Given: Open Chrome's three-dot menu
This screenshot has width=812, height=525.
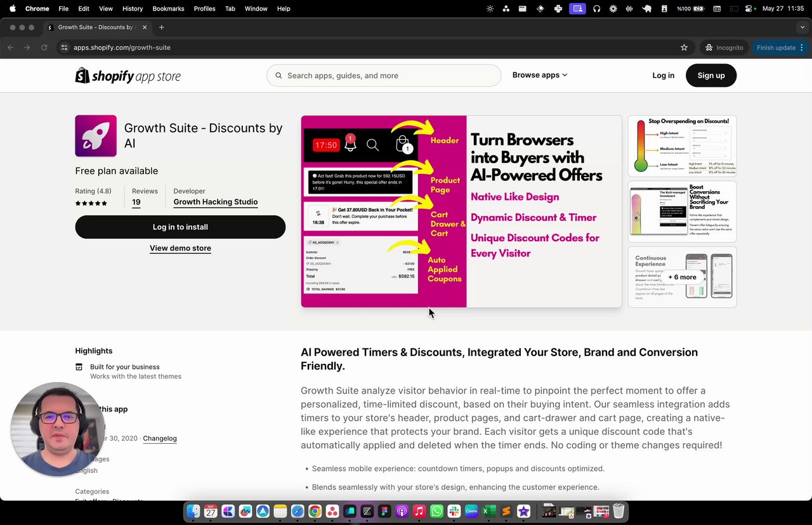Looking at the screenshot, I should 802,48.
